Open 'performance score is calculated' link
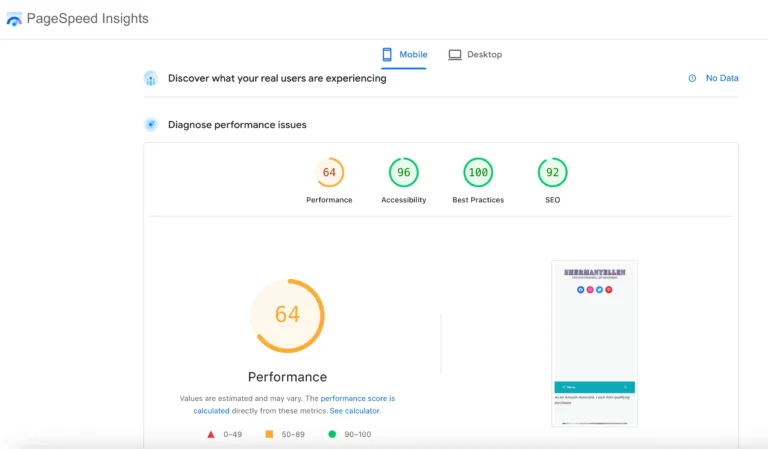The height and width of the screenshot is (449, 768). click(294, 404)
